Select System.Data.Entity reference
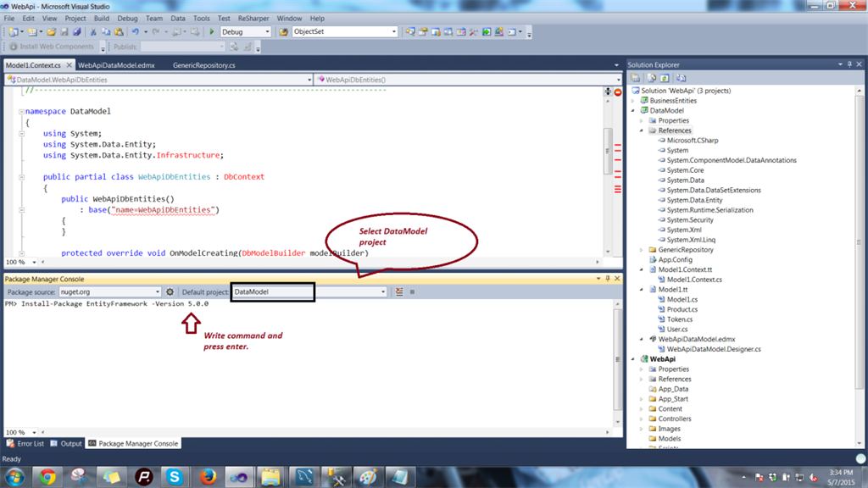This screenshot has height=488, width=868. (x=694, y=200)
